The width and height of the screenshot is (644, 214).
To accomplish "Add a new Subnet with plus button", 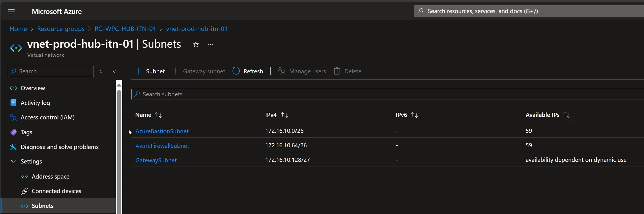I will pos(150,71).
